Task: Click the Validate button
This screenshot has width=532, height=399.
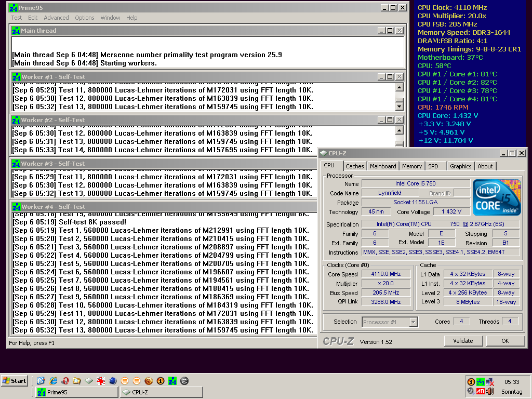Action: [x=463, y=341]
